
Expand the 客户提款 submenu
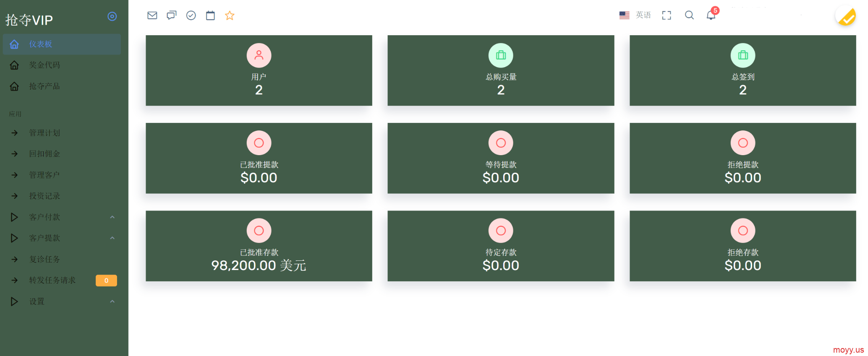point(62,238)
